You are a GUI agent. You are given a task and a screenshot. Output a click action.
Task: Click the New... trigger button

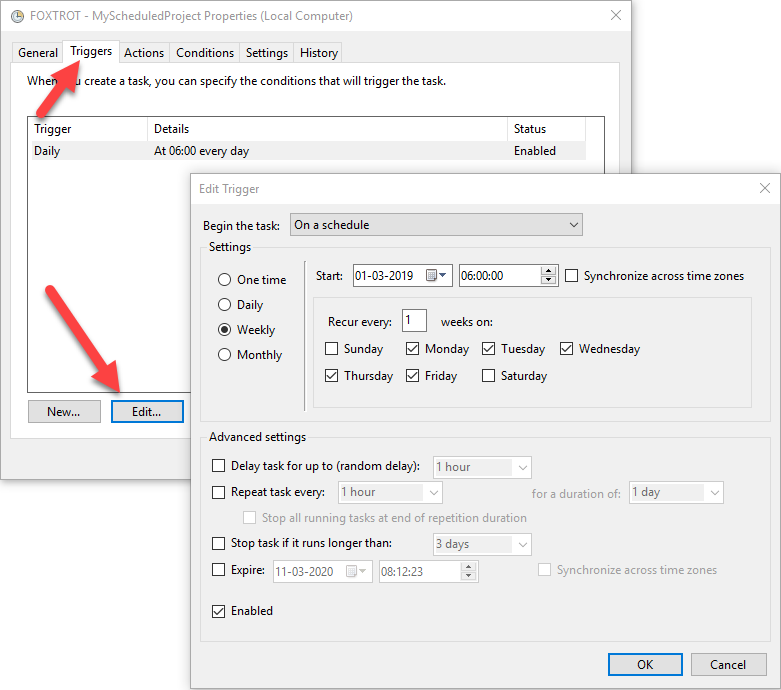(64, 412)
